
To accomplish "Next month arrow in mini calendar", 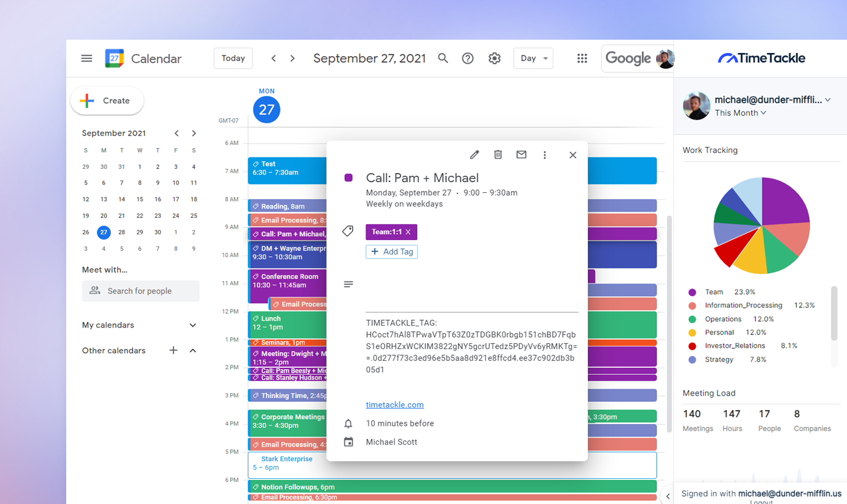I will pos(194,133).
